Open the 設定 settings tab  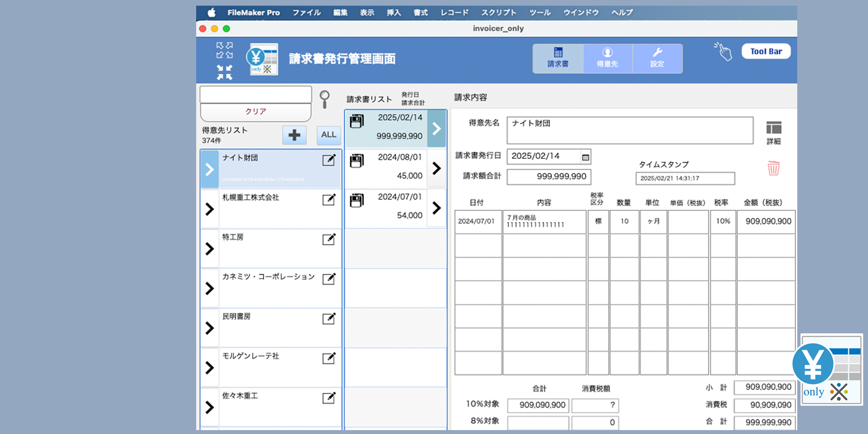(x=657, y=58)
